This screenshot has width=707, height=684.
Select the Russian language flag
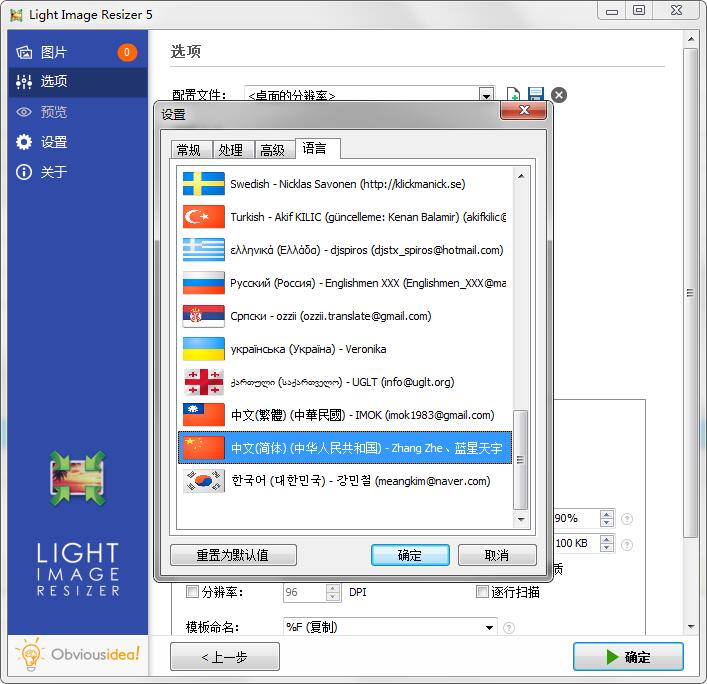[204, 283]
